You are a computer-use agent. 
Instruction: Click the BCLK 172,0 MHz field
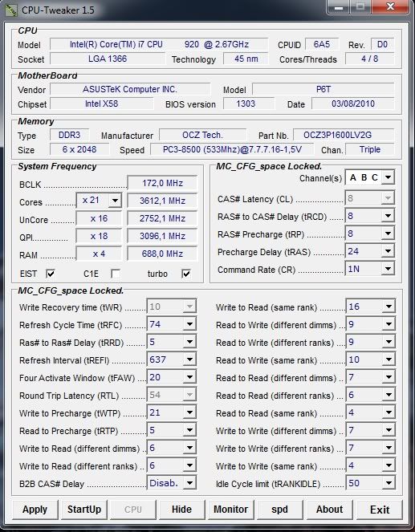pos(162,183)
